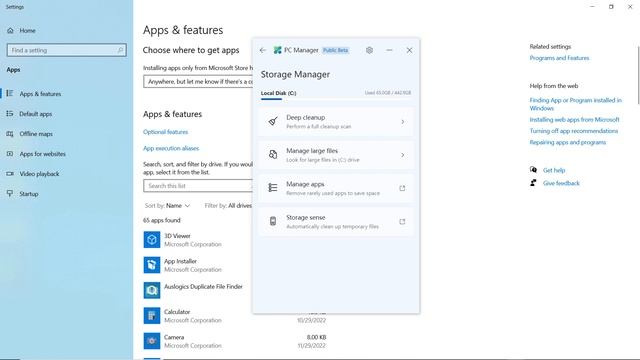Click the Calculator app icon
640x360 pixels.
point(152,316)
